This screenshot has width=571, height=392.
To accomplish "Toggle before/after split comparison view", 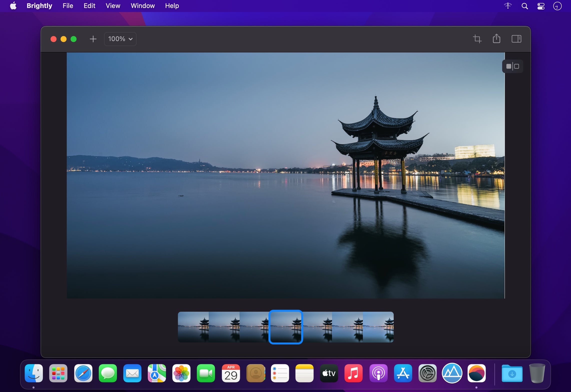I will (x=512, y=66).
